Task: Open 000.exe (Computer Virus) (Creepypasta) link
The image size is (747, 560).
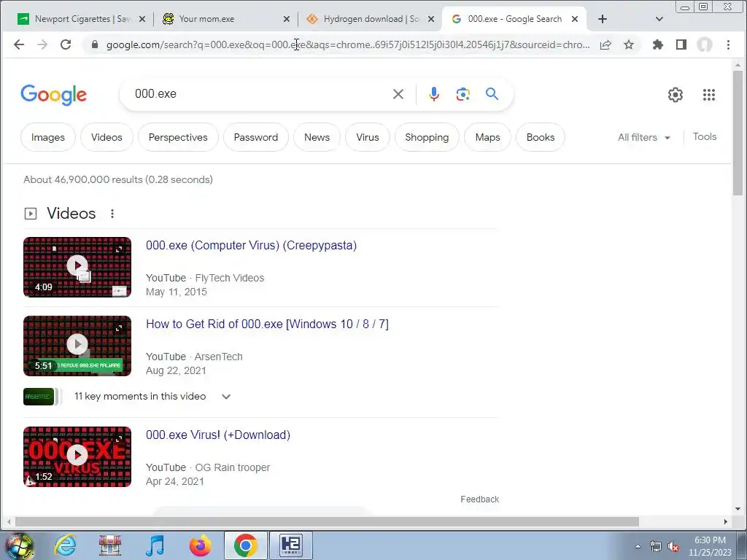Action: [251, 245]
